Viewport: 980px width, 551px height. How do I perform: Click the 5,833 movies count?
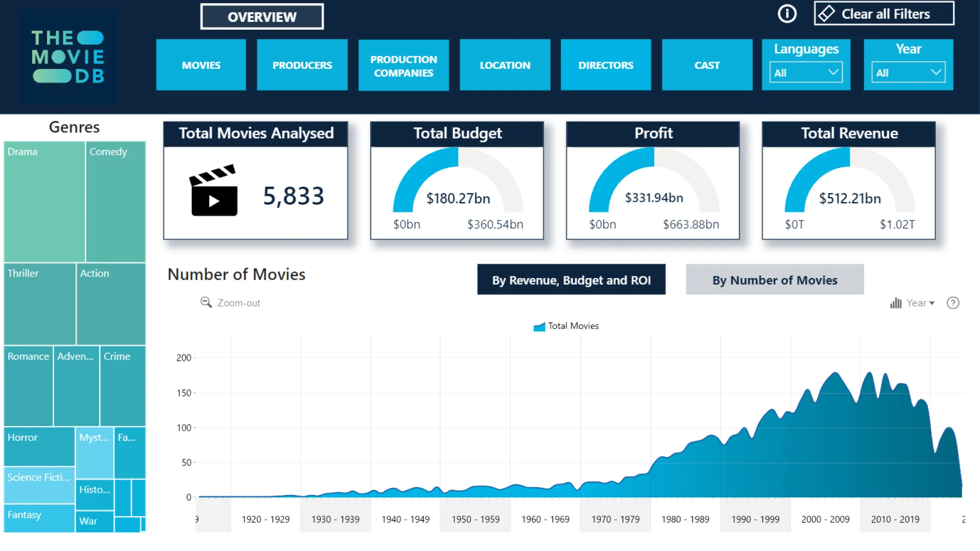pos(293,196)
